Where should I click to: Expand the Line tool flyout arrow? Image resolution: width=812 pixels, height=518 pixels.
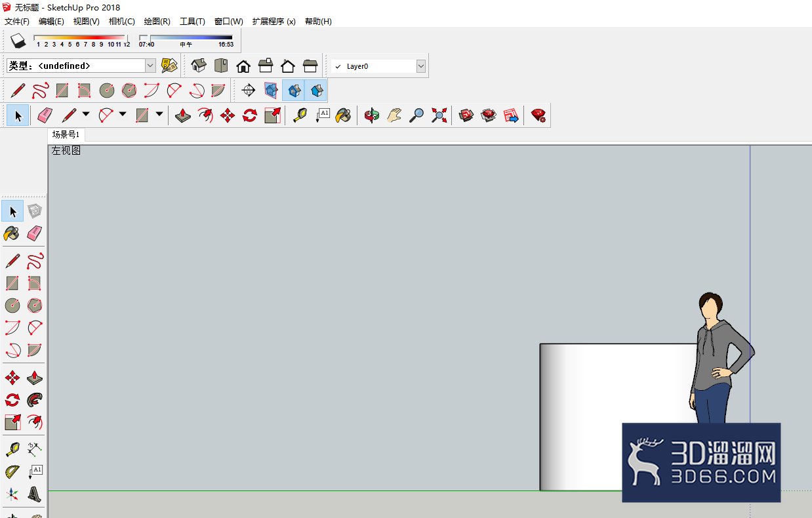tap(86, 115)
